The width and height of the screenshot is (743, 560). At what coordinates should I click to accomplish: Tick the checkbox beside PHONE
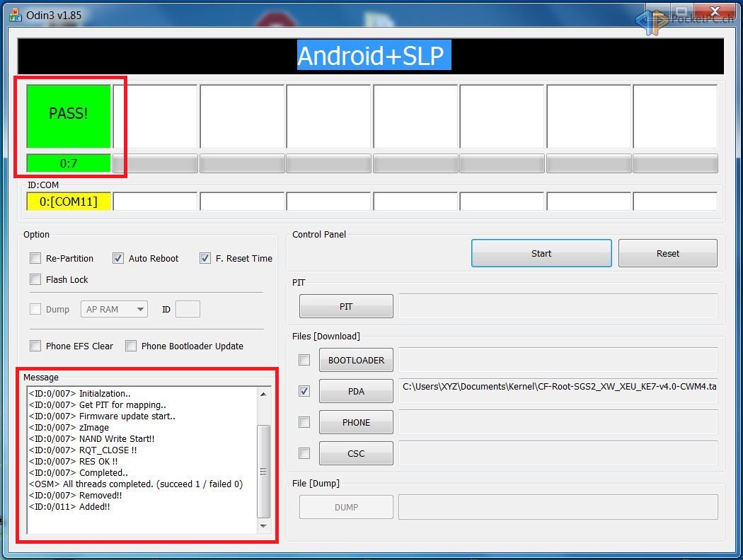click(x=304, y=422)
